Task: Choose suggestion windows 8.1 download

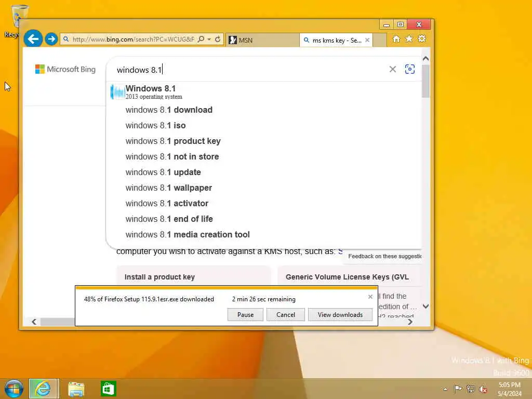Action: coord(264,110)
